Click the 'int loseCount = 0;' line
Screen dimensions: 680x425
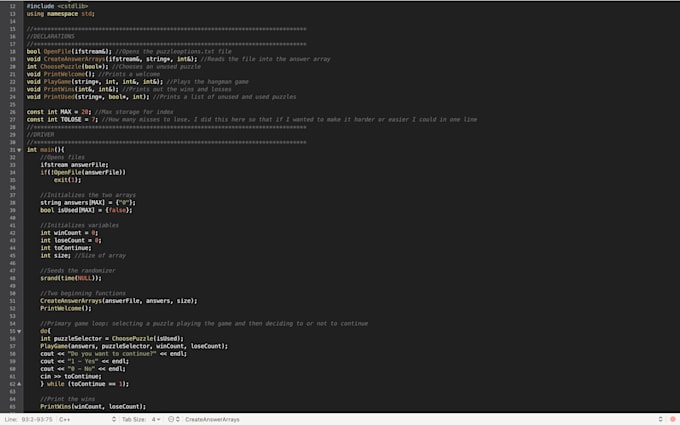point(71,241)
